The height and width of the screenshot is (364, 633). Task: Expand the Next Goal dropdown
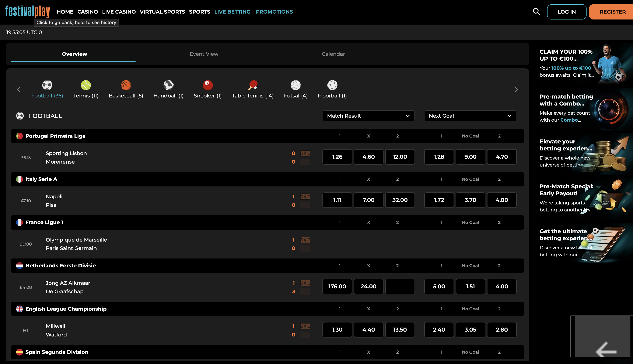470,116
